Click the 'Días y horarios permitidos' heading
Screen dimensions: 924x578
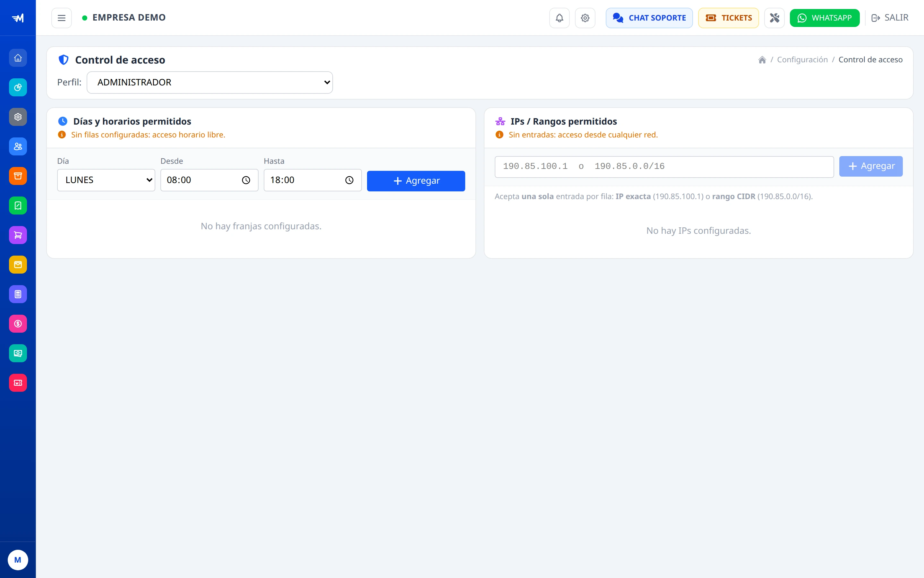(x=132, y=121)
